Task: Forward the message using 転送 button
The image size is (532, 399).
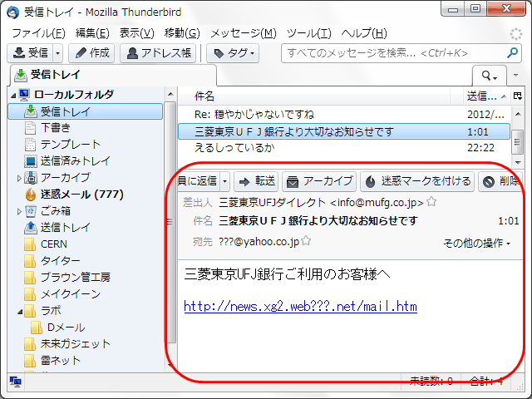Action: click(256, 181)
